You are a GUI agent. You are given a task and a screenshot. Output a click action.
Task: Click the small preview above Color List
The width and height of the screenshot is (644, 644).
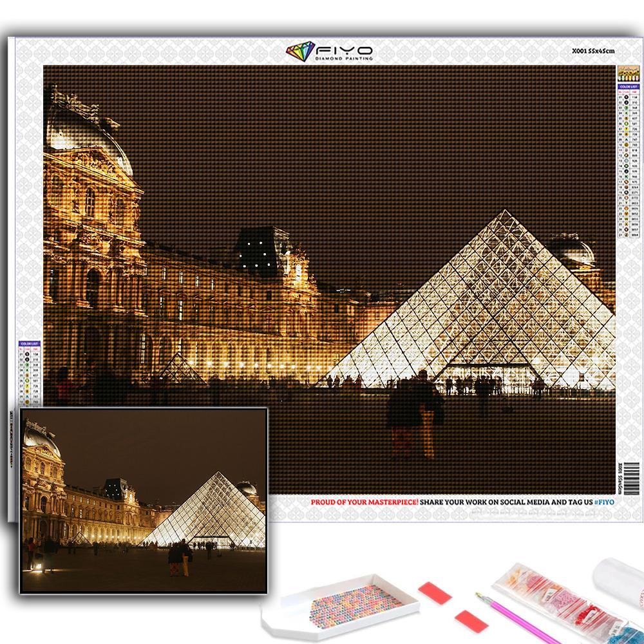coord(625,73)
